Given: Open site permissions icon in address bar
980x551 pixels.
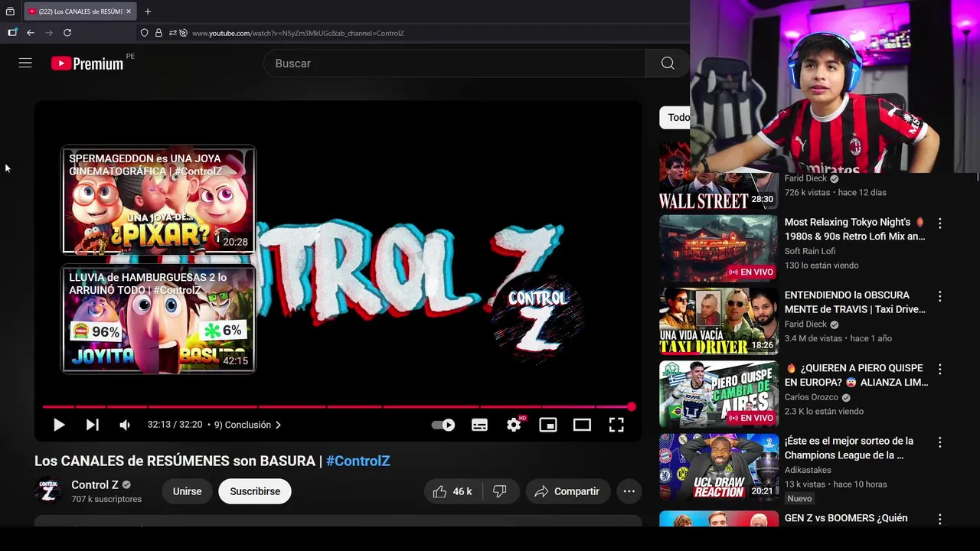Looking at the screenshot, I should pyautogui.click(x=173, y=33).
